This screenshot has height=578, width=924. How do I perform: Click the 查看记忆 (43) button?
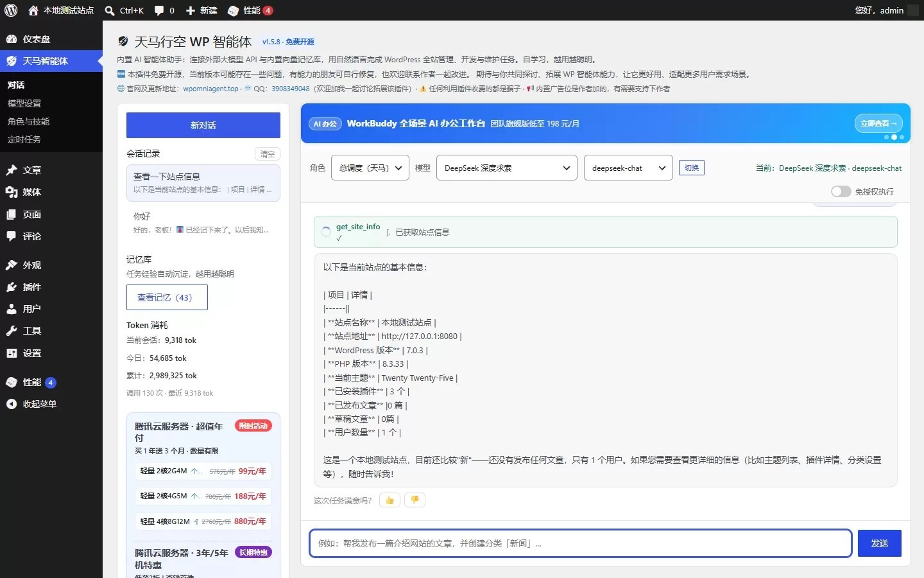[x=167, y=297]
